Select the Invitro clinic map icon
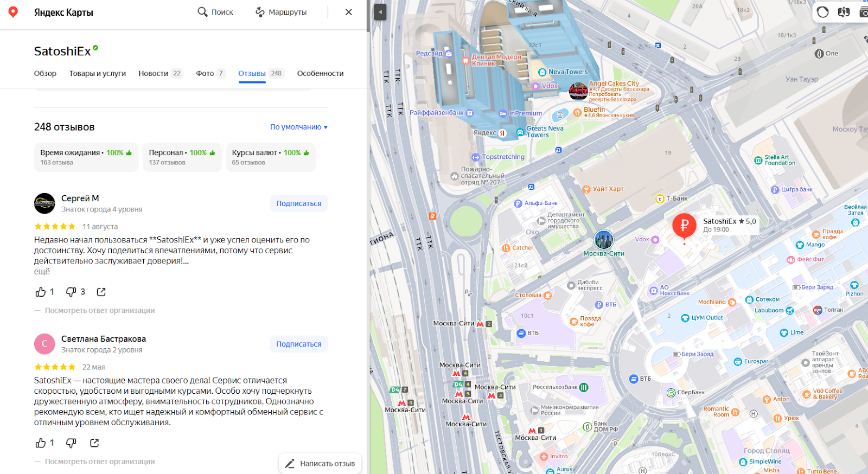 544,457
